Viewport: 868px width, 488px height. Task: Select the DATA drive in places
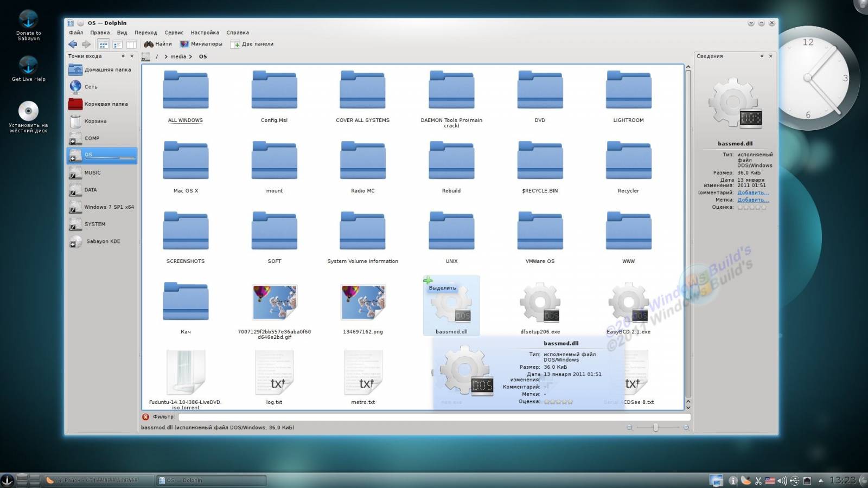pyautogui.click(x=102, y=190)
